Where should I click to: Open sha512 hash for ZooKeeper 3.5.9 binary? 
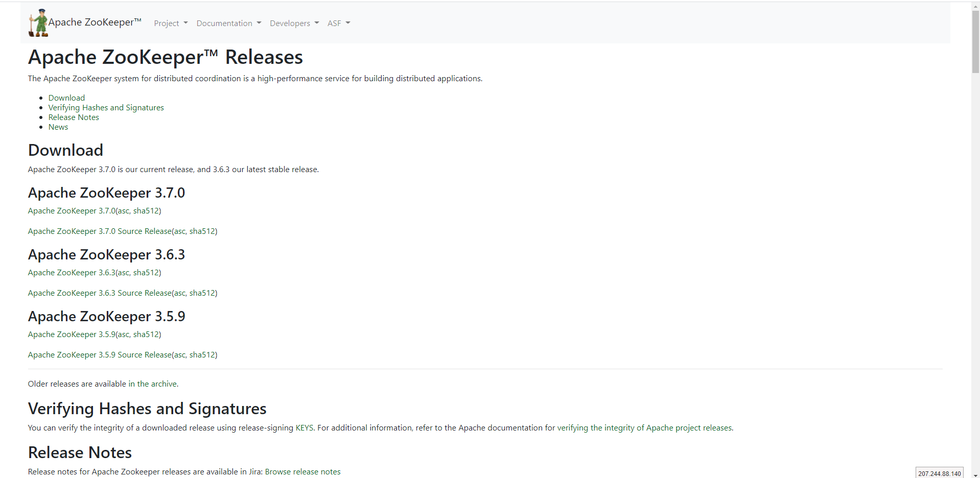coord(146,334)
